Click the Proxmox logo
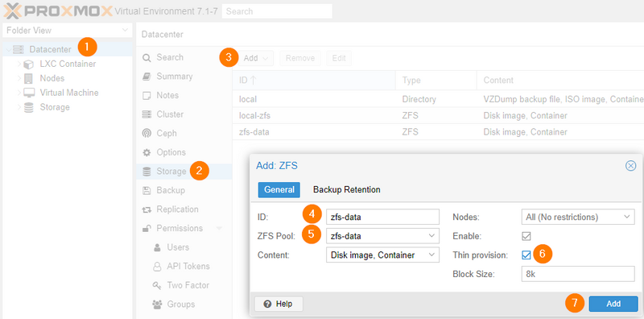The width and height of the screenshot is (644, 319). (x=58, y=11)
